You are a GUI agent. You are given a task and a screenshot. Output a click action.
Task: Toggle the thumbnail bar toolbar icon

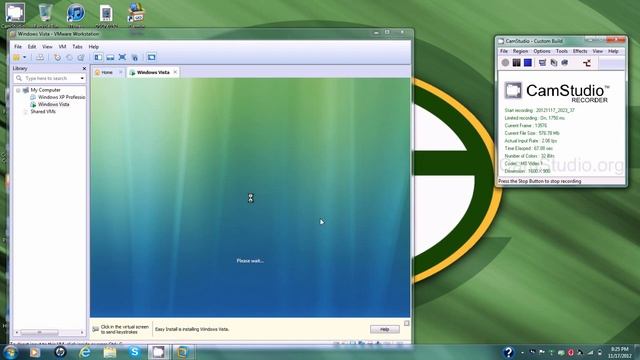(x=110, y=58)
